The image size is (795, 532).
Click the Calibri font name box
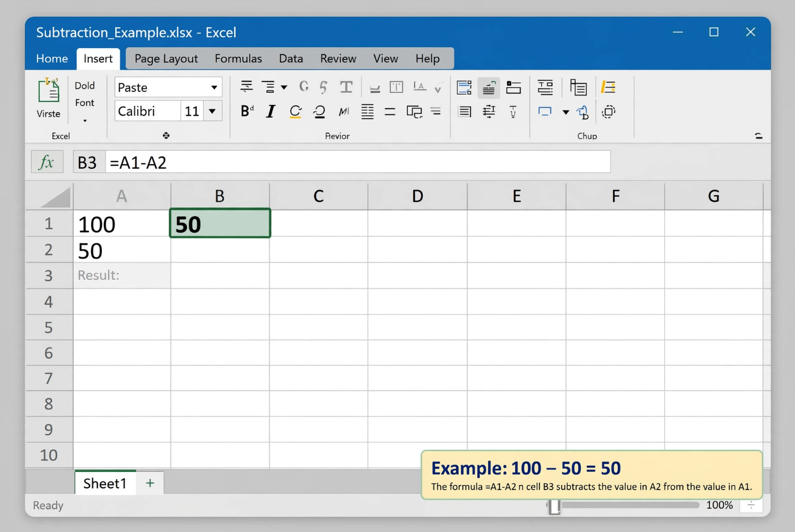(147, 111)
